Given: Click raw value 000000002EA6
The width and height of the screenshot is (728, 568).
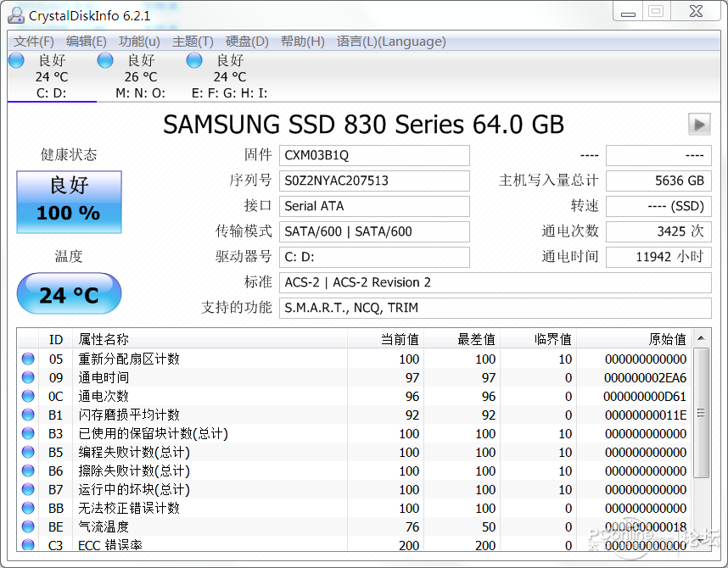Looking at the screenshot, I should (645, 378).
